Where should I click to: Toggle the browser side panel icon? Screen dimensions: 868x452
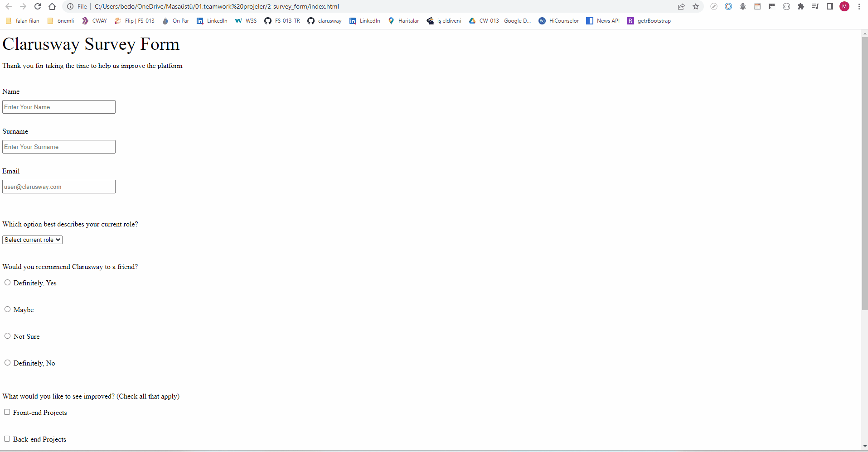click(830, 6)
